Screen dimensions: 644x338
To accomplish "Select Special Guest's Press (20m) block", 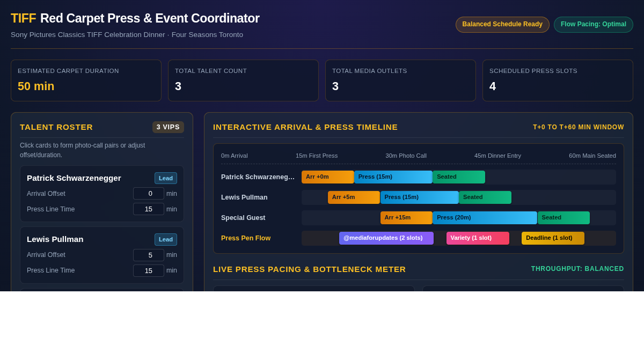I will 485,218.
